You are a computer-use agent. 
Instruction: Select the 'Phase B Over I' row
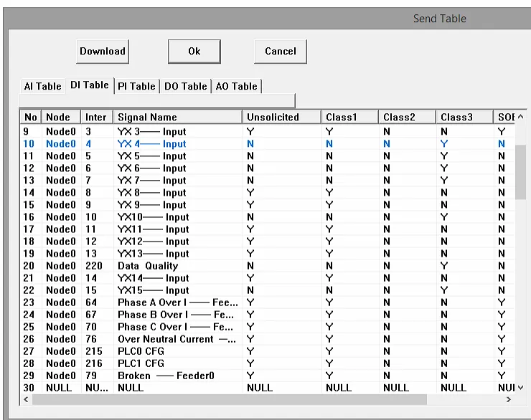click(268, 315)
